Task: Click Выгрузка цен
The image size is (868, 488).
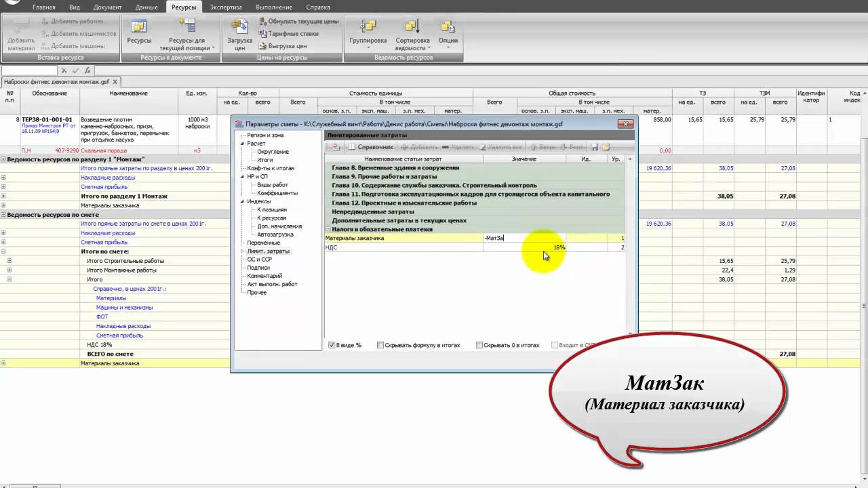Action: [x=283, y=45]
